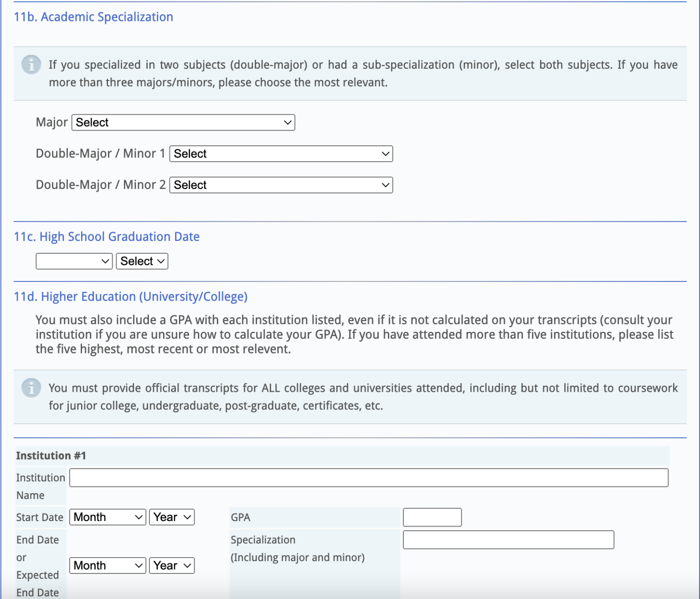Select the Specialization text field
Image resolution: width=700 pixels, height=599 pixels.
coord(508,540)
